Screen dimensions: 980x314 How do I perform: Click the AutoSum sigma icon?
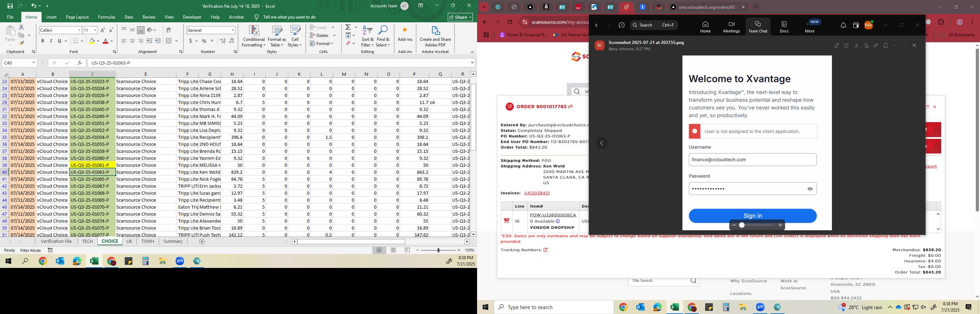click(x=348, y=27)
